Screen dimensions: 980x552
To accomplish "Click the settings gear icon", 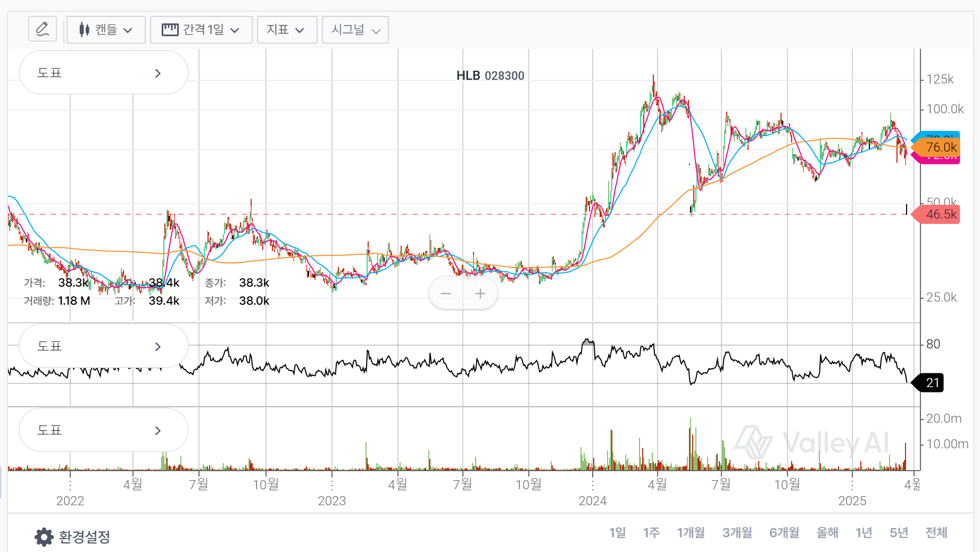I will [44, 537].
